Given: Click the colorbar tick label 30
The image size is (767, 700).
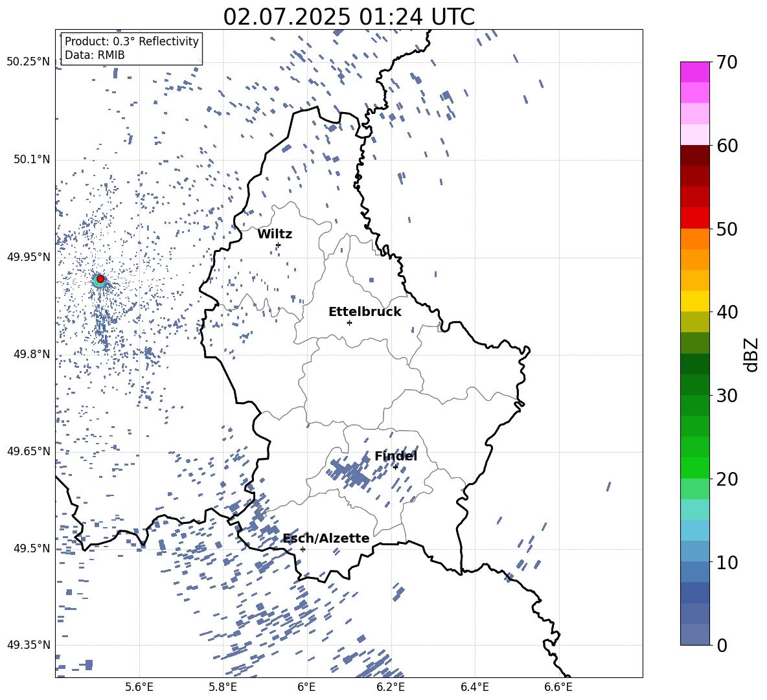Looking at the screenshot, I should coord(727,396).
